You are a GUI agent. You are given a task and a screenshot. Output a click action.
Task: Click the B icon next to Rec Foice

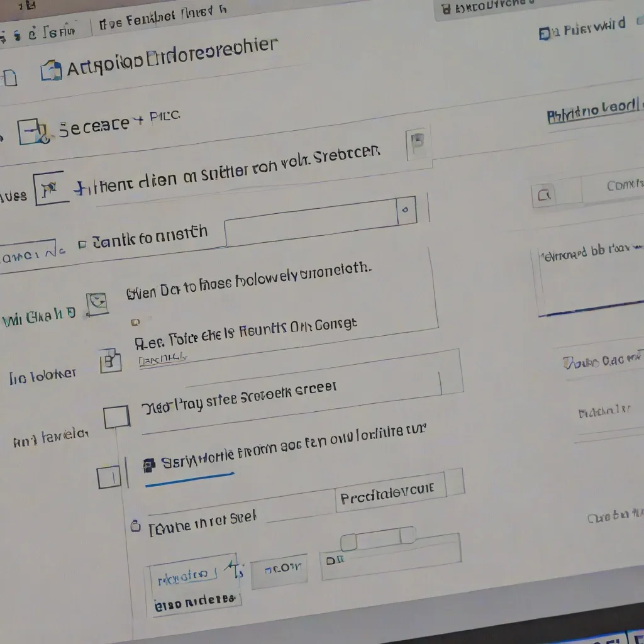click(111, 361)
